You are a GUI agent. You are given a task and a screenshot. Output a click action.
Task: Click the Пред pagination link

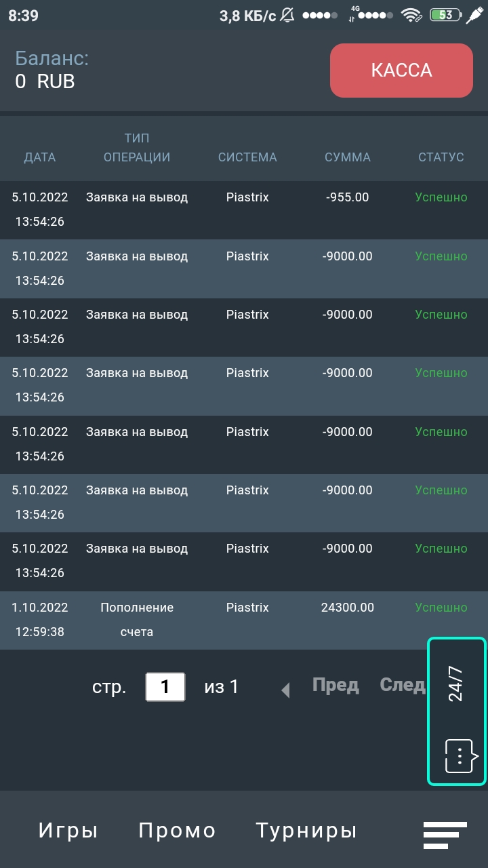tap(335, 685)
